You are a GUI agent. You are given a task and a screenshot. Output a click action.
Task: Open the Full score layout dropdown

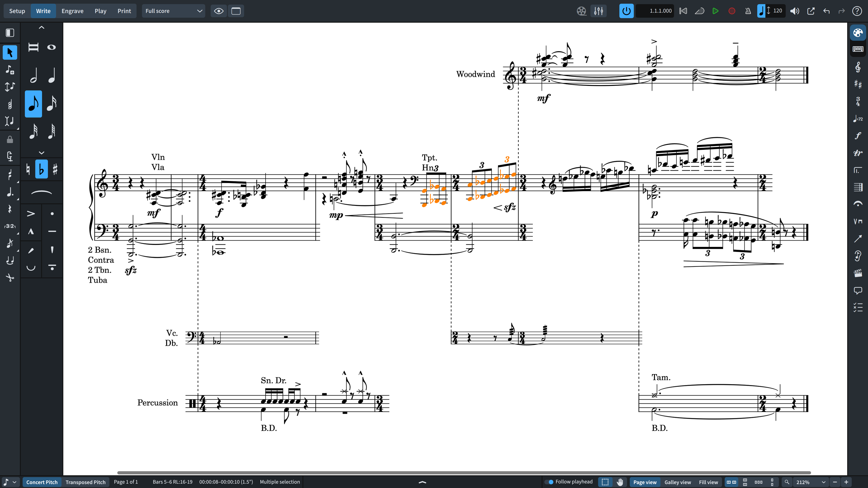pos(173,11)
